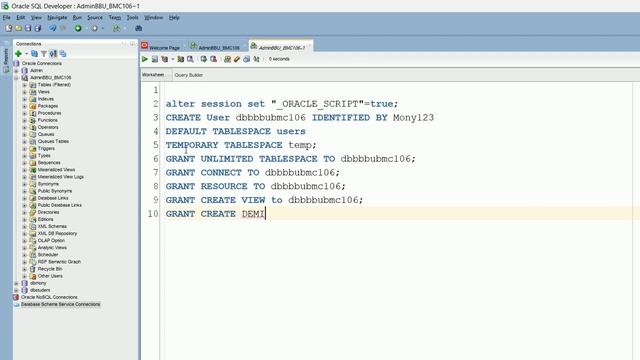The width and height of the screenshot is (640, 360).
Task: Run statement with the green play icon
Action: tap(144, 59)
